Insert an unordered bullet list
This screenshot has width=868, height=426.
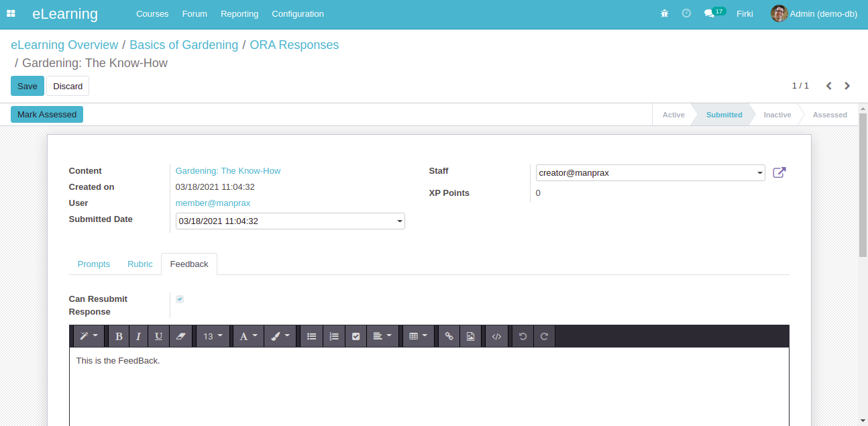tap(311, 337)
